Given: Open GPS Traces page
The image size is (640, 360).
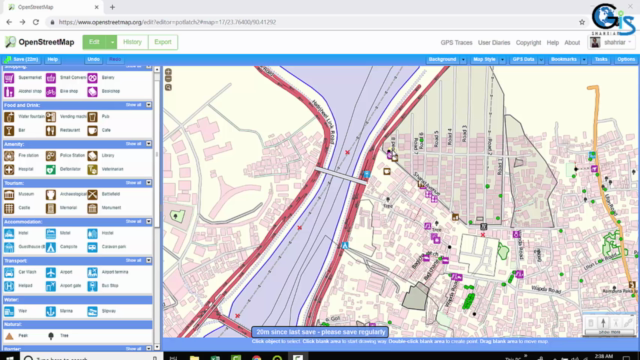Looking at the screenshot, I should (x=456, y=42).
